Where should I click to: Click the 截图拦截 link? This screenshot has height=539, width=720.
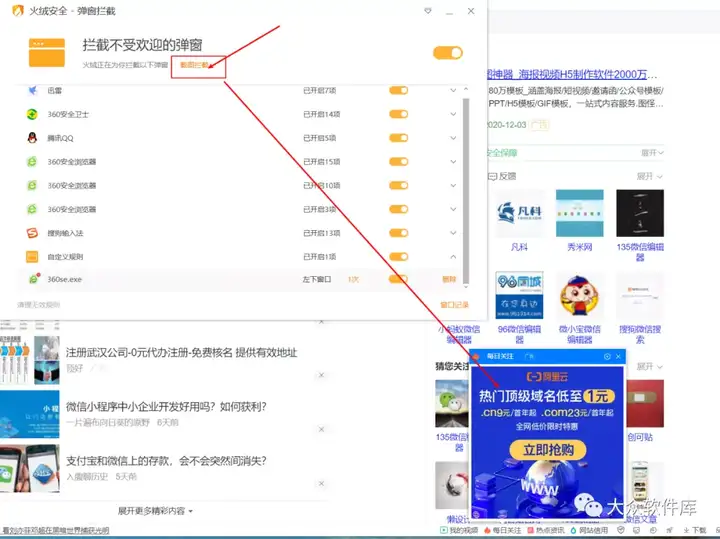195,65
